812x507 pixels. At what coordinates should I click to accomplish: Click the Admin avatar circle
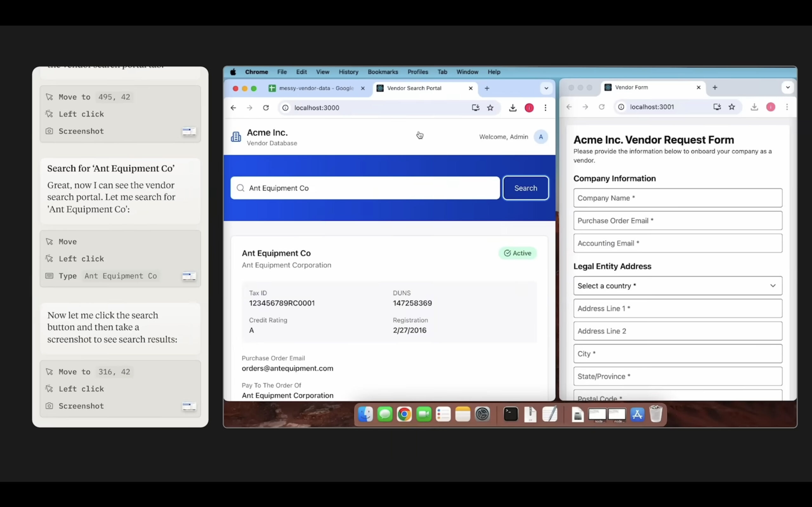(540, 137)
